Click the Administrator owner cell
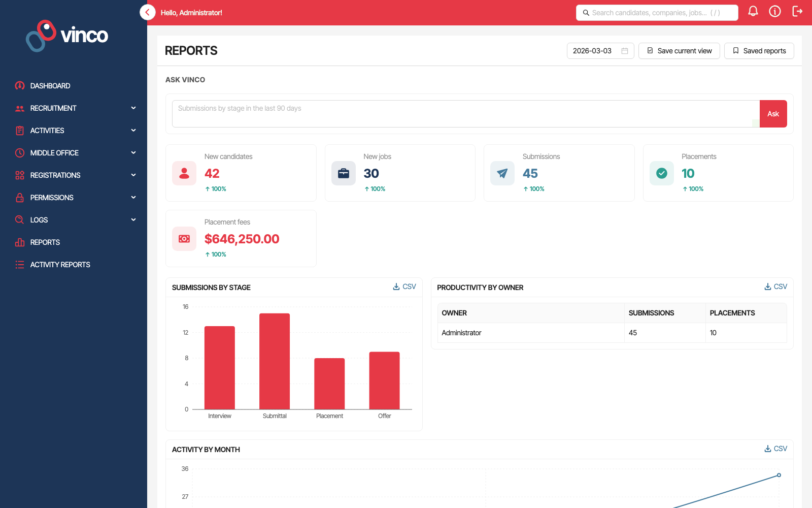812x508 pixels. coord(531,333)
